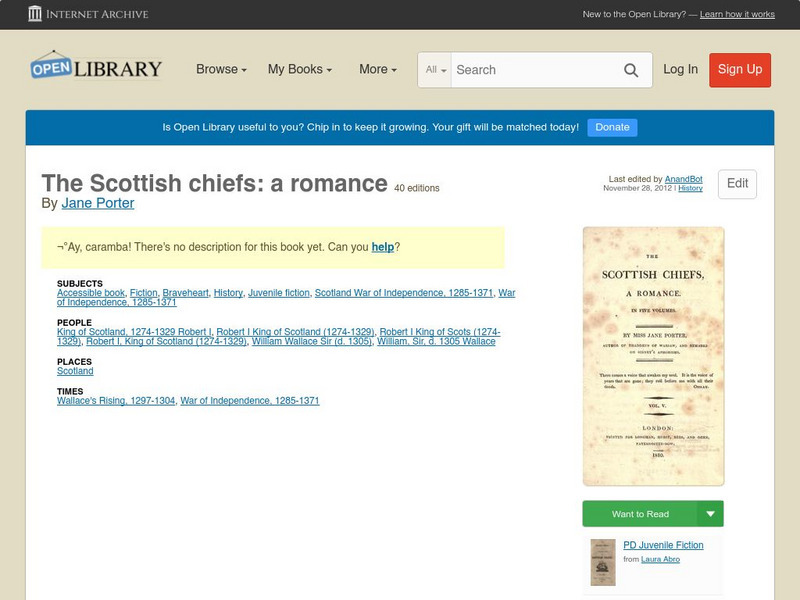
Task: Click the Edit button for this book
Action: point(737,184)
